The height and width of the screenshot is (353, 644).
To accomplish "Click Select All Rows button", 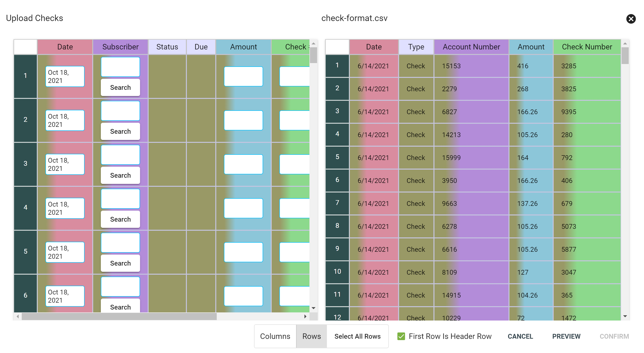I will [357, 336].
